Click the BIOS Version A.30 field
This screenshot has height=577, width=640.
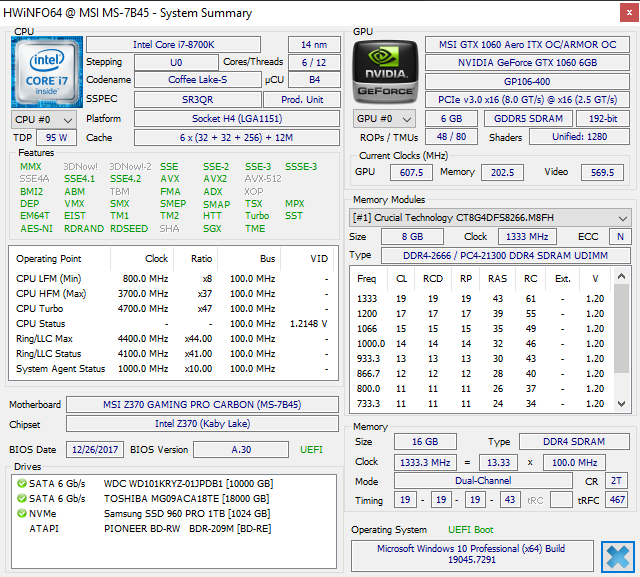[241, 450]
